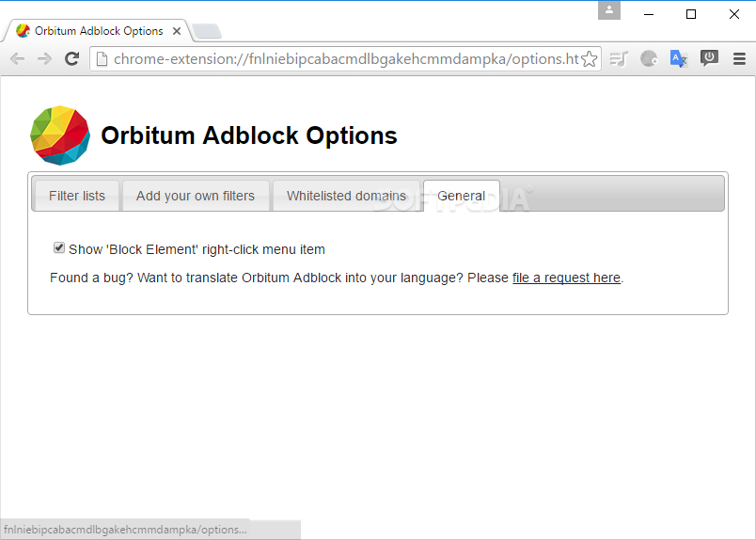Click the status bar URL text
This screenshot has width=756, height=540.
point(125,530)
